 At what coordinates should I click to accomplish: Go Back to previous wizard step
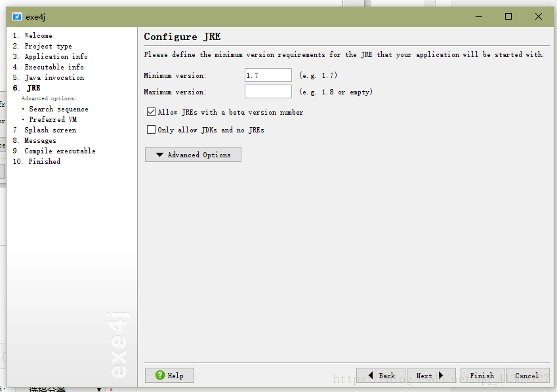[381, 376]
